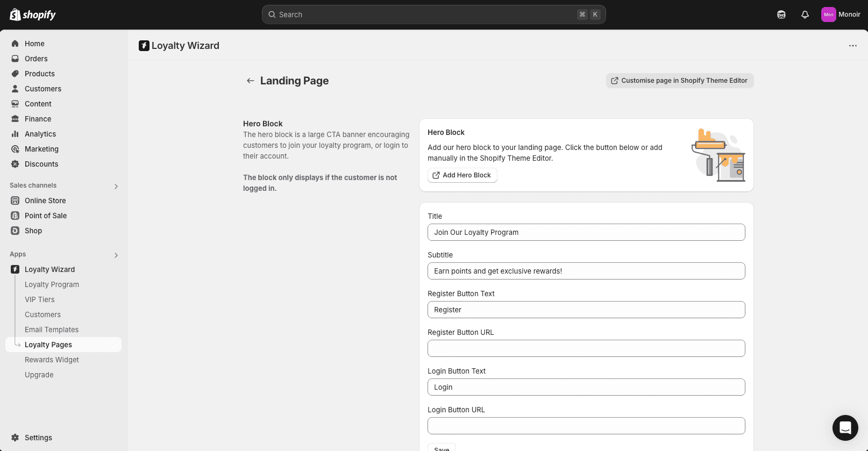
Task: Click the Home icon in sidebar
Action: tap(15, 44)
